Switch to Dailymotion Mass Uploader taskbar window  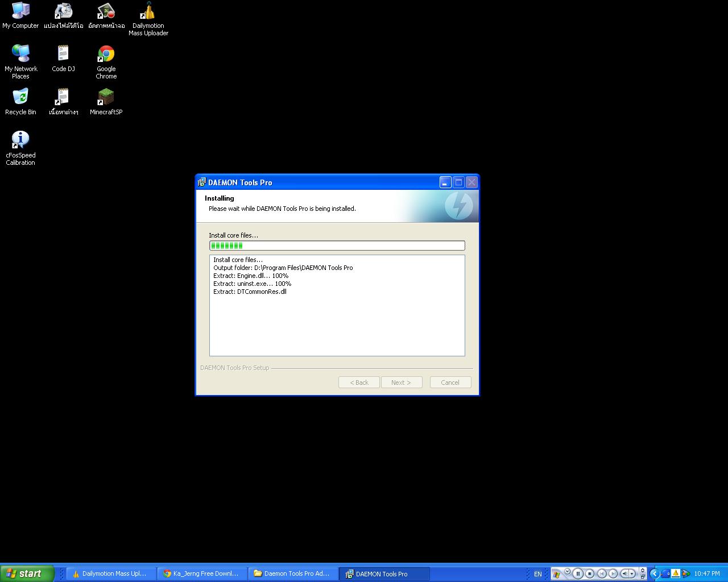pyautogui.click(x=111, y=574)
